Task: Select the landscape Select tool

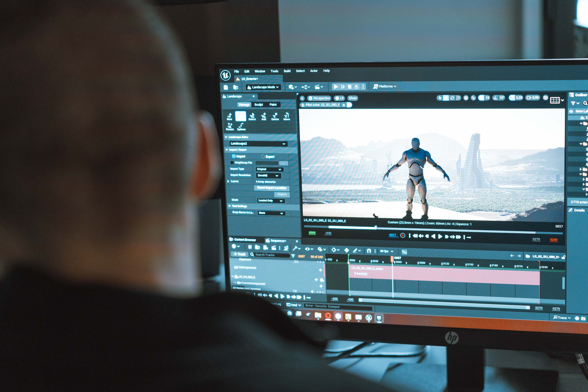Action: click(252, 117)
